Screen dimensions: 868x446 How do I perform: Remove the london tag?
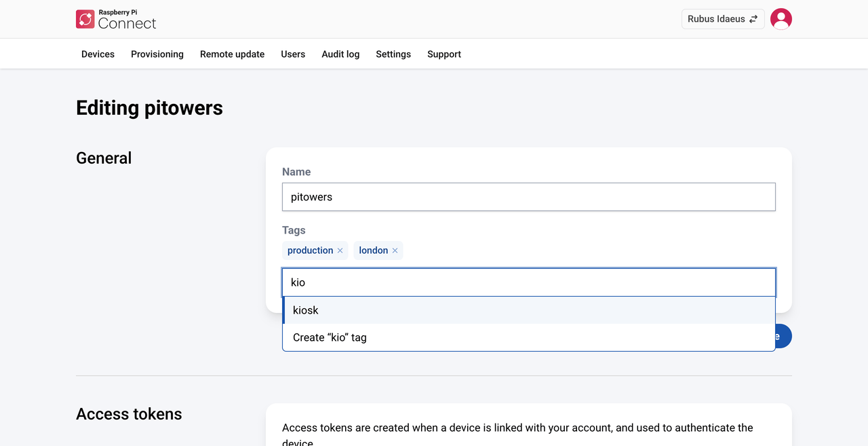(x=395, y=250)
